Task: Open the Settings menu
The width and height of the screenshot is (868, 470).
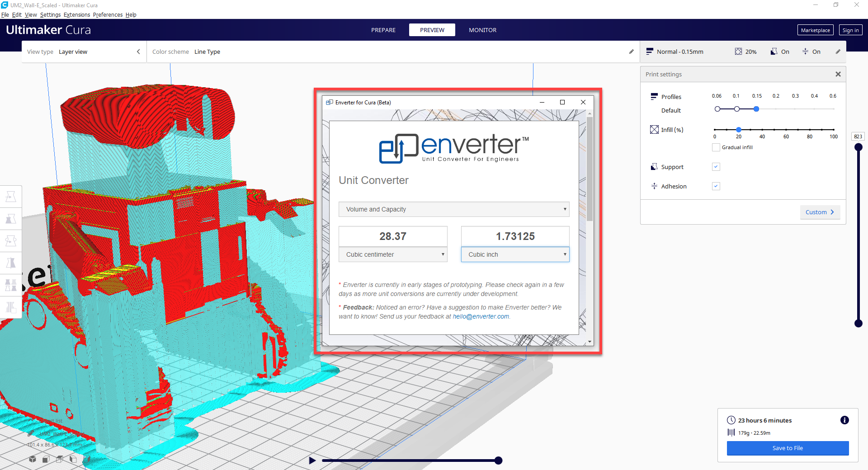Action: click(50, 14)
